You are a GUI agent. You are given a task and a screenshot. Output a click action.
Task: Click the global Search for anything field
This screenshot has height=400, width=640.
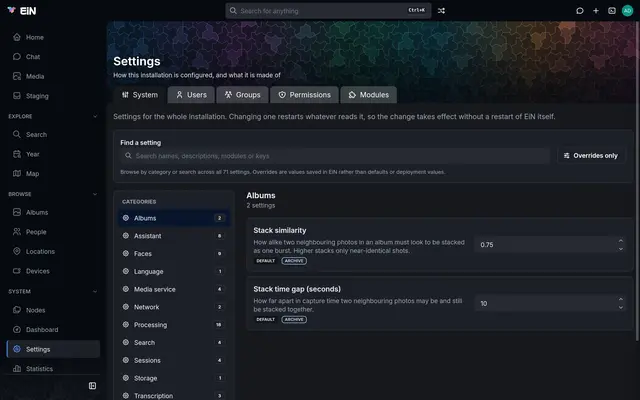pos(328,11)
